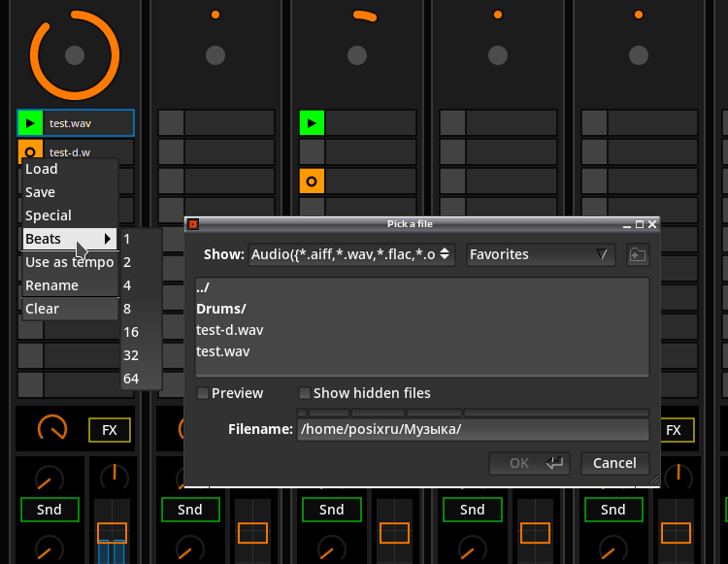Set beats to 1 in submenu
The height and width of the screenshot is (564, 728).
point(141,239)
